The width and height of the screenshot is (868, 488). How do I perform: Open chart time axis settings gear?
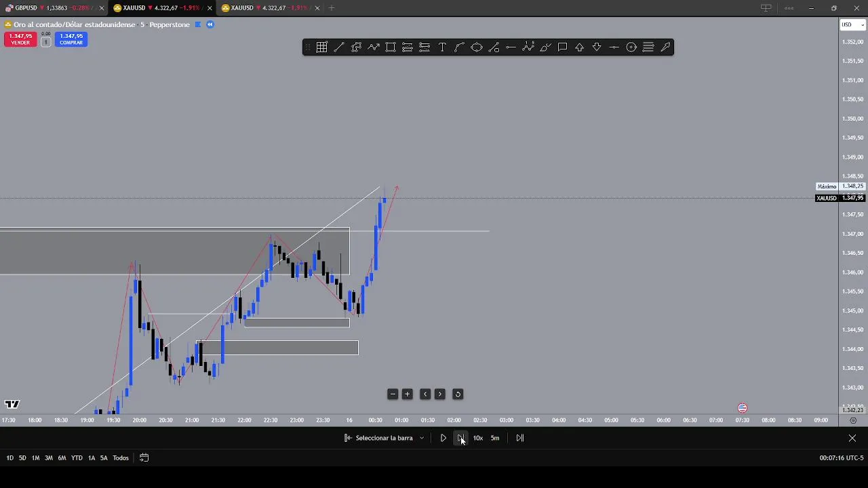pyautogui.click(x=853, y=420)
